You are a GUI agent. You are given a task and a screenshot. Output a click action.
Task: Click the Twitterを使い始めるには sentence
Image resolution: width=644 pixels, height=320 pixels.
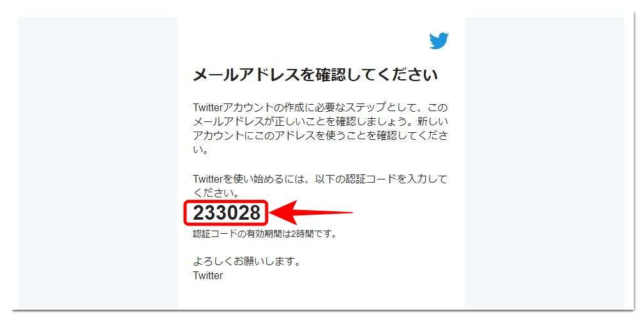[x=320, y=186]
